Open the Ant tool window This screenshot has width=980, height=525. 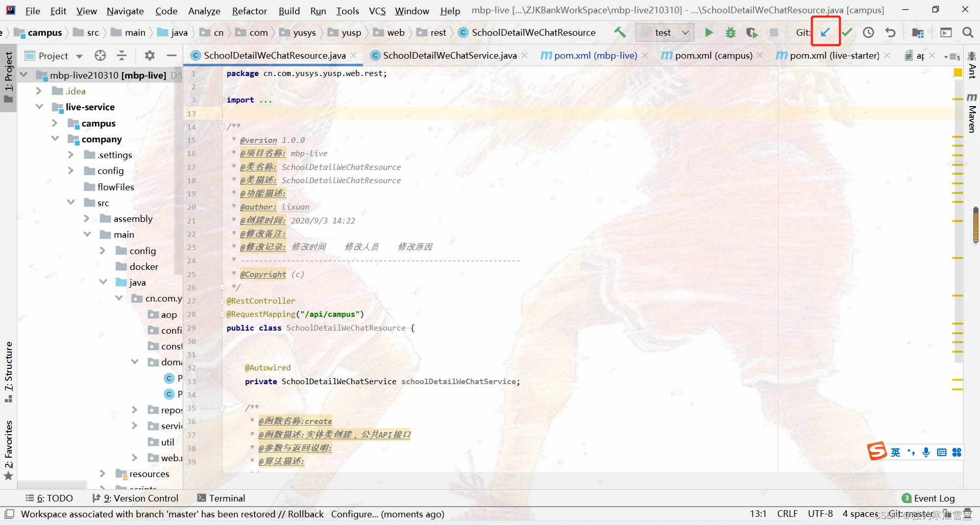972,65
